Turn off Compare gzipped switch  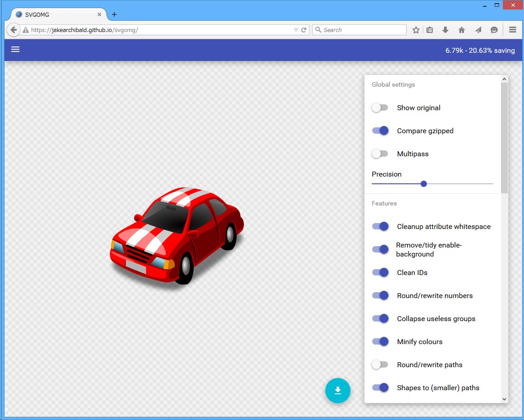click(x=379, y=131)
